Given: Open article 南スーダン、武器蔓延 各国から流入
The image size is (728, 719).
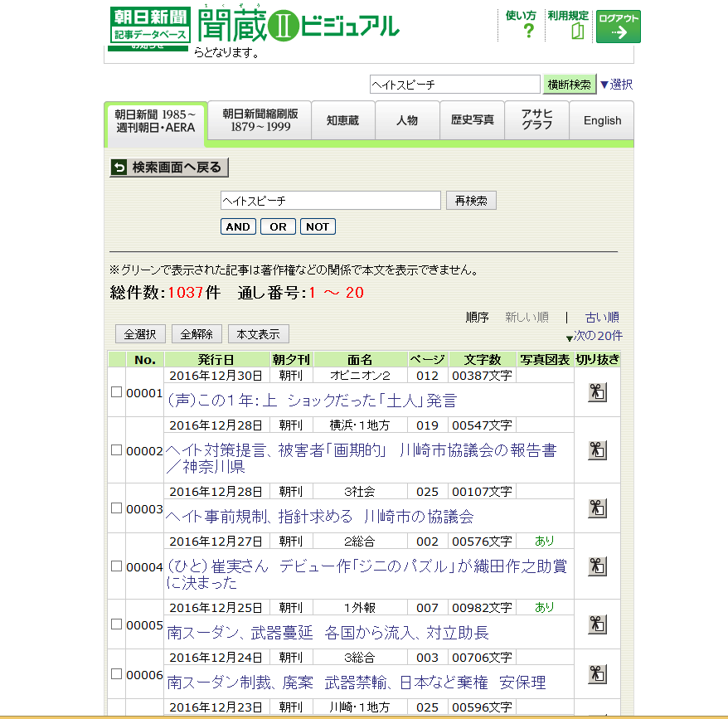Looking at the screenshot, I should 328,633.
